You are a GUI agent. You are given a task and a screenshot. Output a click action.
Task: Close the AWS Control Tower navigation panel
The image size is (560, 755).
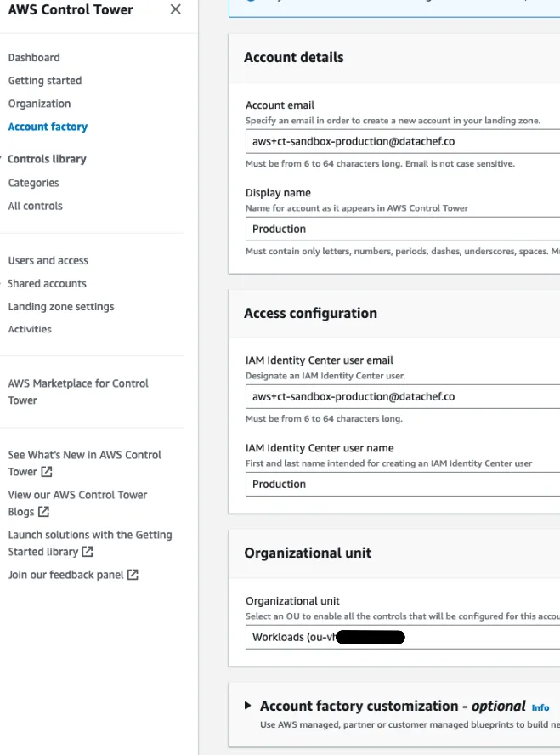[x=175, y=9]
